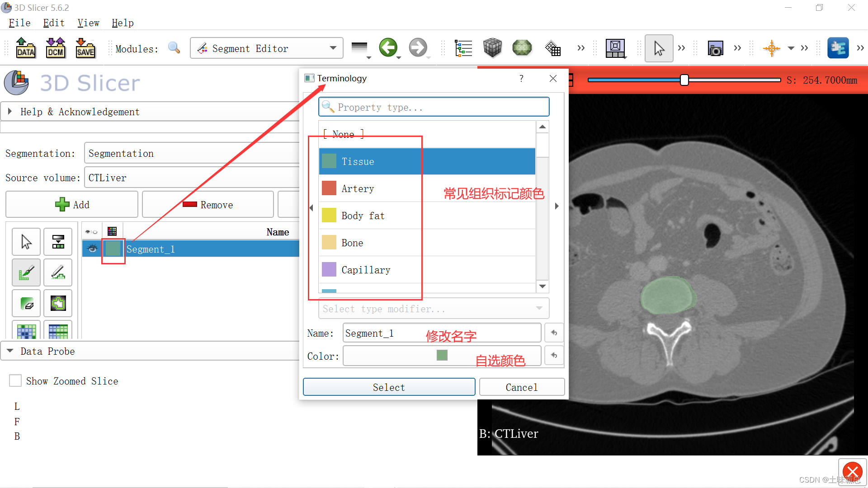868x488 pixels.
Task: Select the Paint effect in Segment Editor
Action: click(26, 272)
